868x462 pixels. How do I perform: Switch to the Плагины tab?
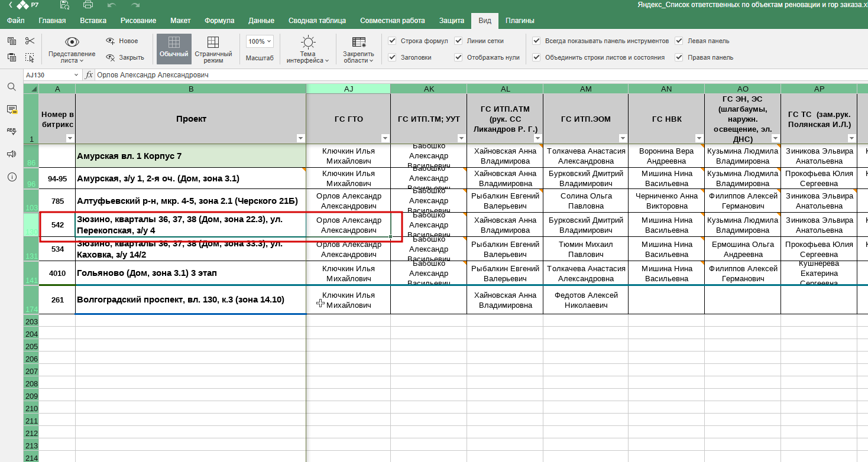click(x=520, y=21)
